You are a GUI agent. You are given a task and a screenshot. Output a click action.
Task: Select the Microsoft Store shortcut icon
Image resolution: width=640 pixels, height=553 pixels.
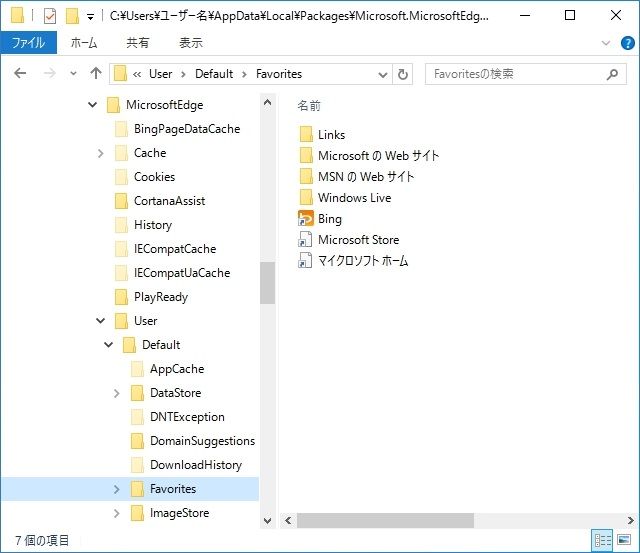point(306,240)
